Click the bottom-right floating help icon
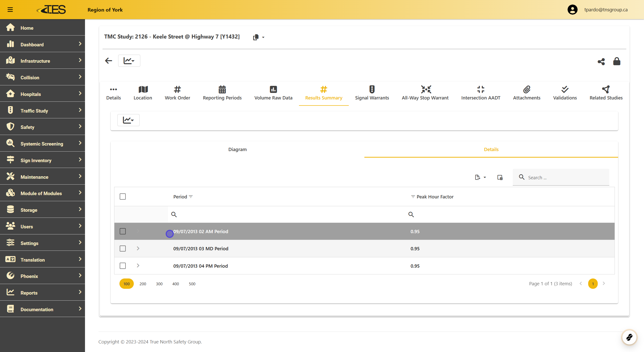644x352 pixels. click(x=629, y=337)
